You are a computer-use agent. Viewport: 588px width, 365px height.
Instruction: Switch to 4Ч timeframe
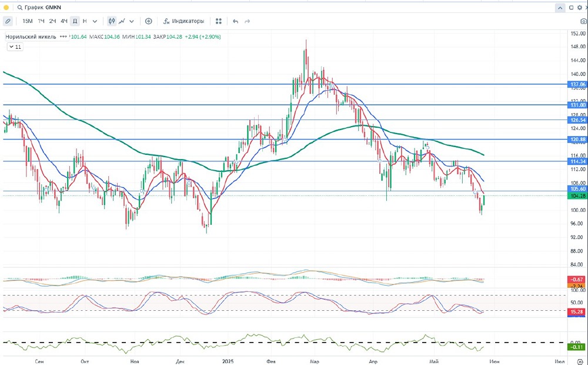pos(64,21)
